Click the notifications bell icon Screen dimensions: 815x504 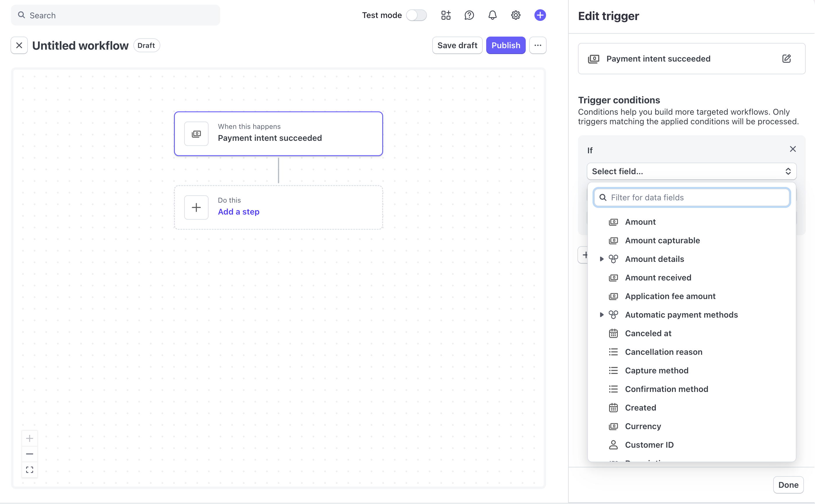[492, 15]
